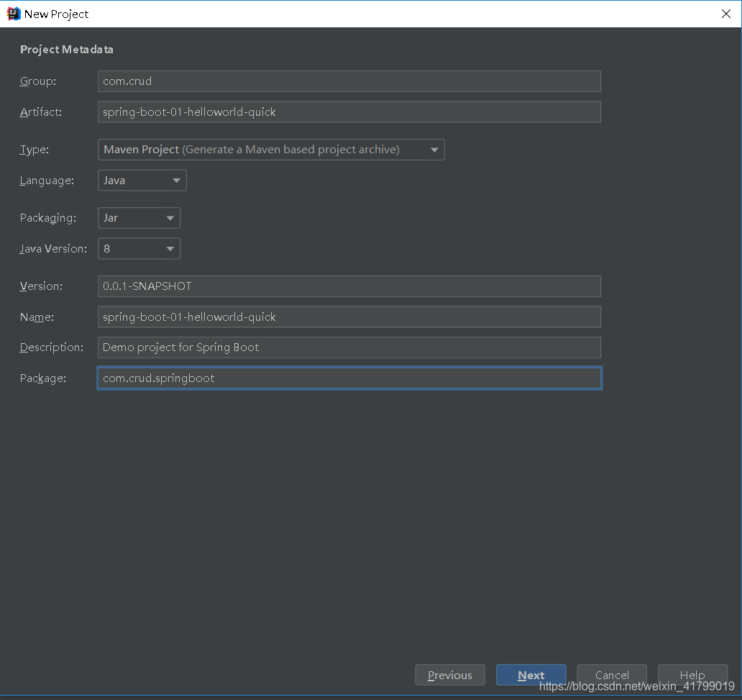Go back with the Previous button

point(450,675)
